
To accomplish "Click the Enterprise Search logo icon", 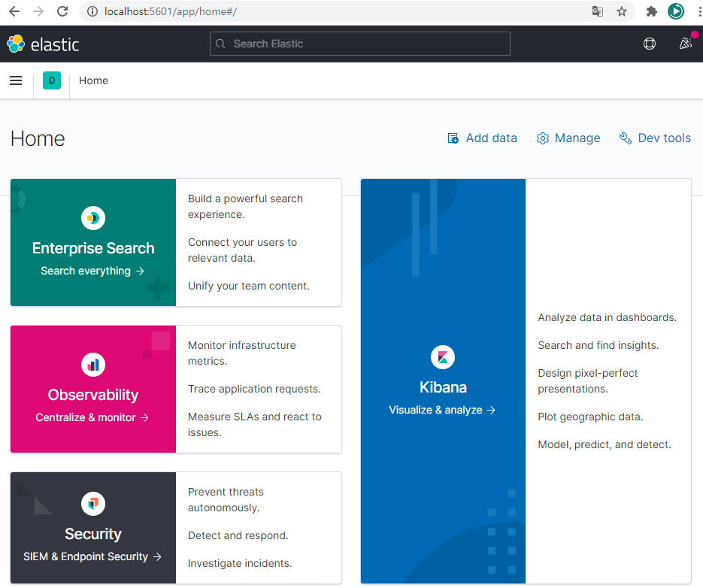I will (x=93, y=218).
